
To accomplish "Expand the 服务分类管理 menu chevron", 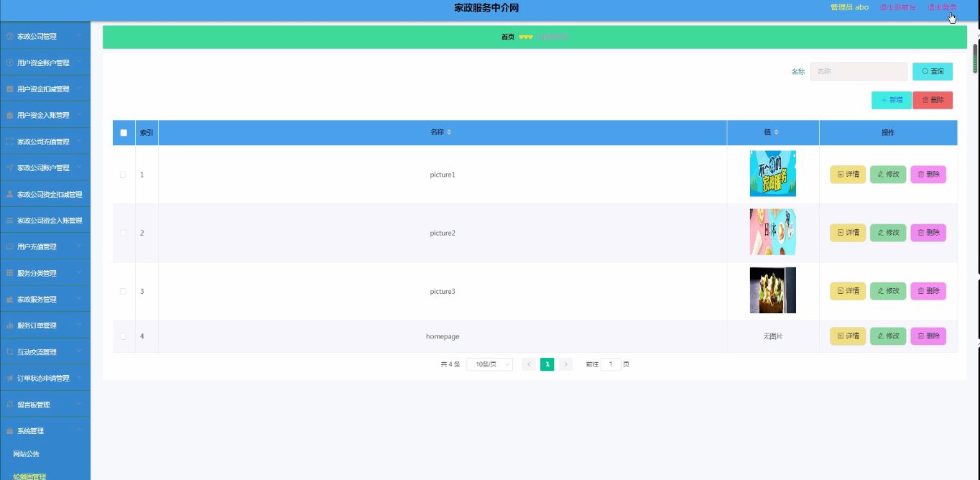I will 79,272.
